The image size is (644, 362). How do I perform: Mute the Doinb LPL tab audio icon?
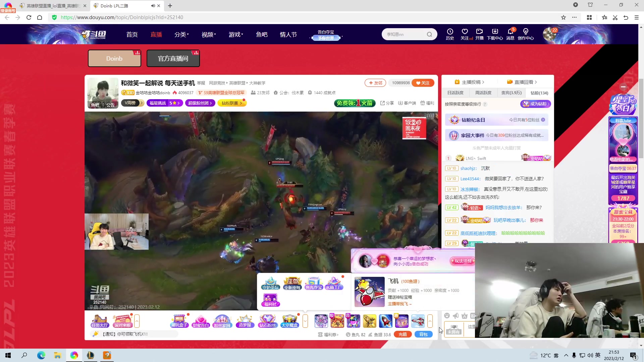(x=153, y=6)
